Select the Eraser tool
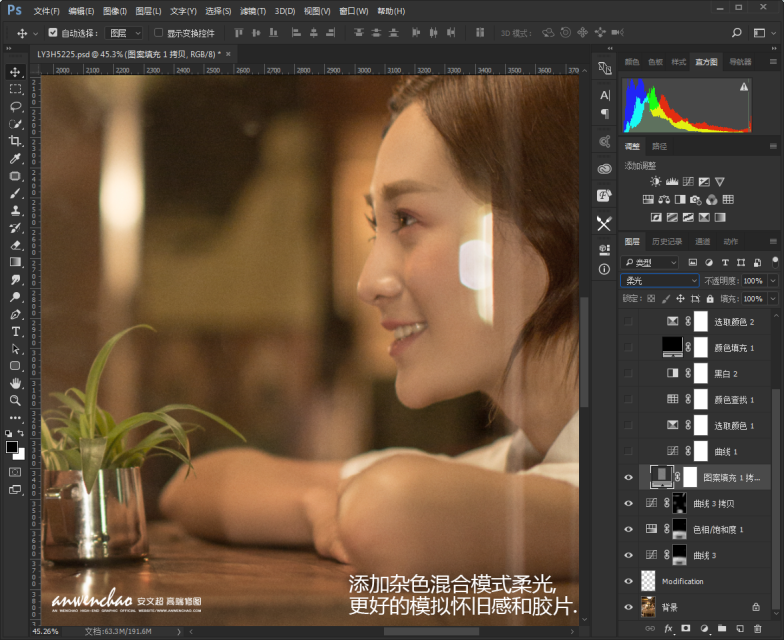784x640 pixels. point(16,245)
